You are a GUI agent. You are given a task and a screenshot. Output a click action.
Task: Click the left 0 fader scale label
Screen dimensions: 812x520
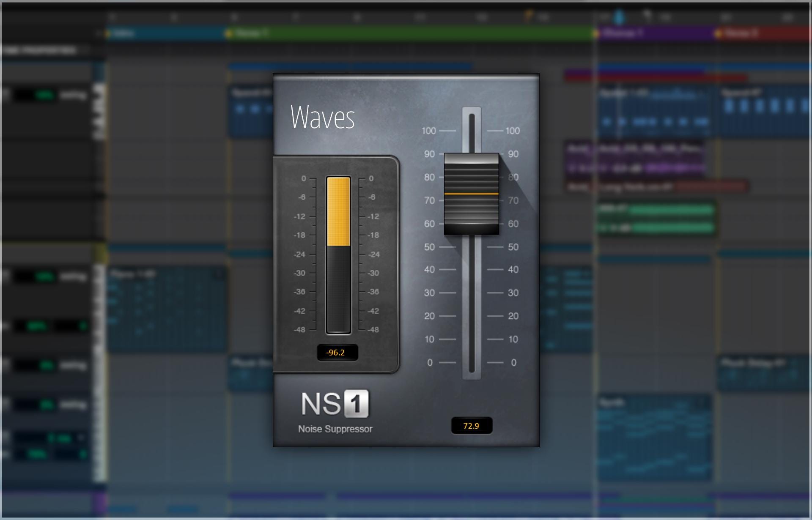tap(430, 362)
